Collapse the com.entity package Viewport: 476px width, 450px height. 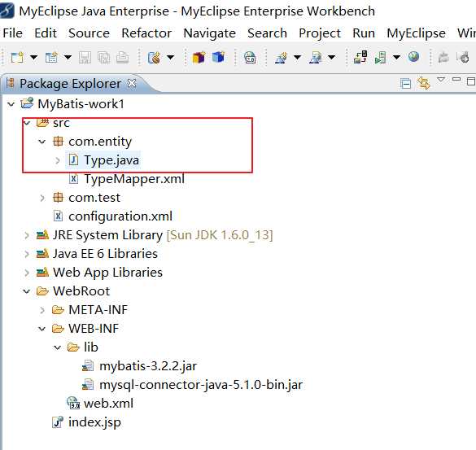(41, 142)
